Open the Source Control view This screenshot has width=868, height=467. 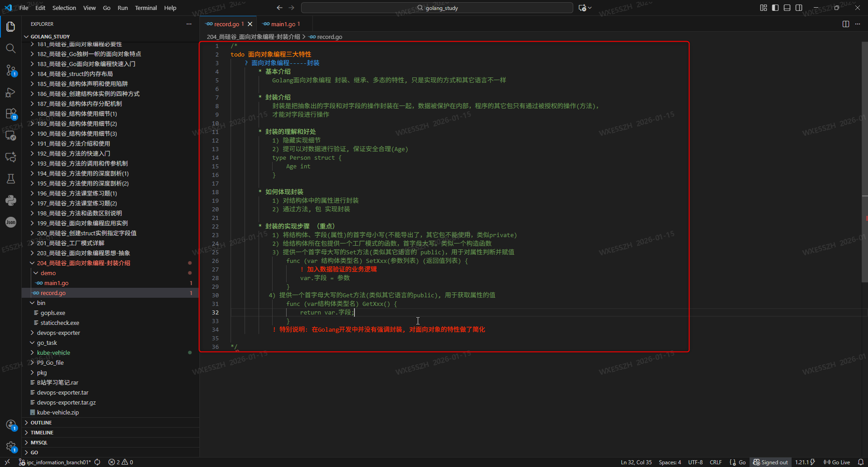click(11, 70)
